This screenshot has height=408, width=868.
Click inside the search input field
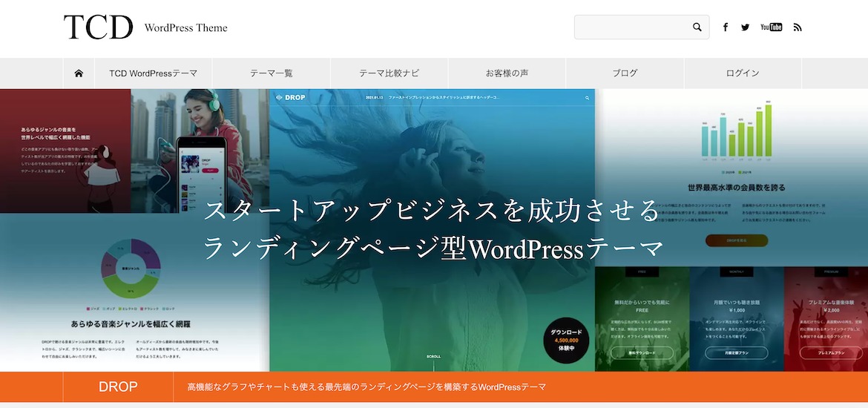point(631,27)
